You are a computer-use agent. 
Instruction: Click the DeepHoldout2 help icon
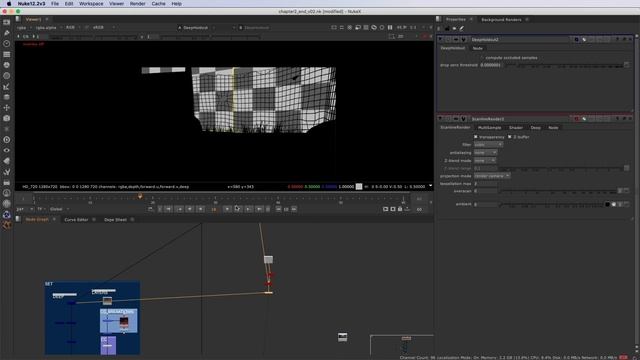(618, 40)
